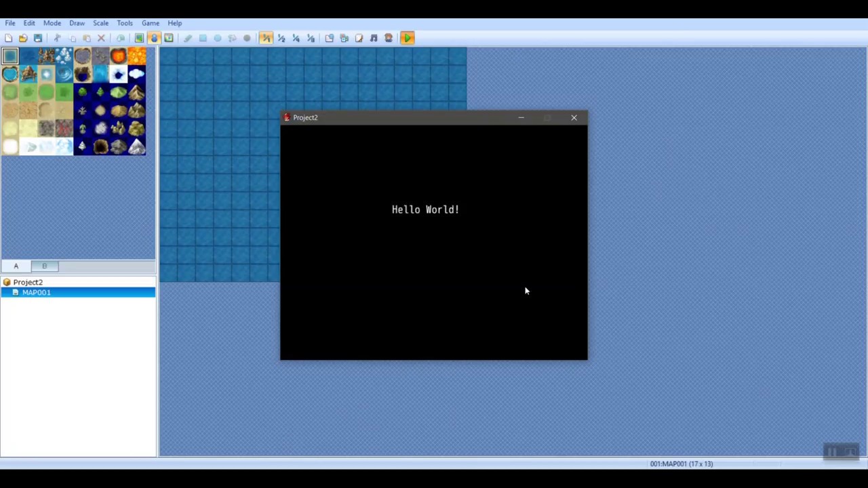Click the Copy toolbar icon
The height and width of the screenshot is (488, 868).
click(73, 38)
